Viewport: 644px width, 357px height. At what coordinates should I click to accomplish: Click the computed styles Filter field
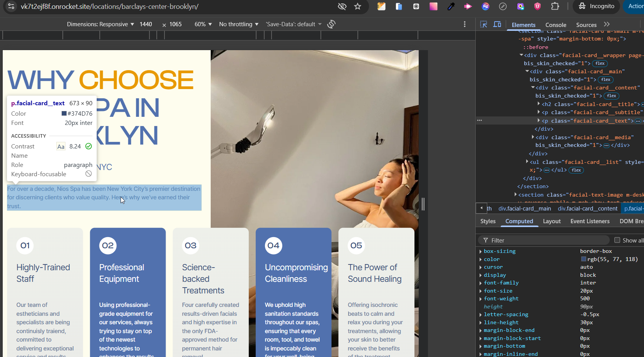click(x=547, y=240)
